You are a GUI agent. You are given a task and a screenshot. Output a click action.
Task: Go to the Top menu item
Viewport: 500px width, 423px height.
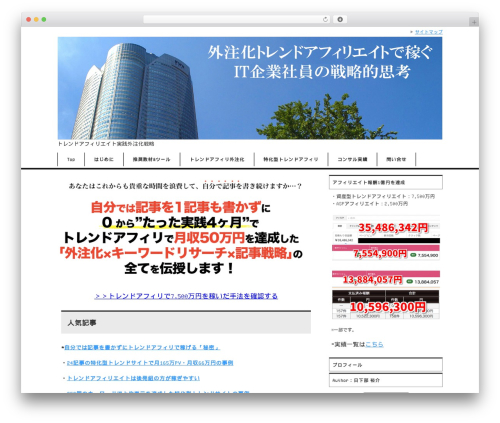pos(71,159)
